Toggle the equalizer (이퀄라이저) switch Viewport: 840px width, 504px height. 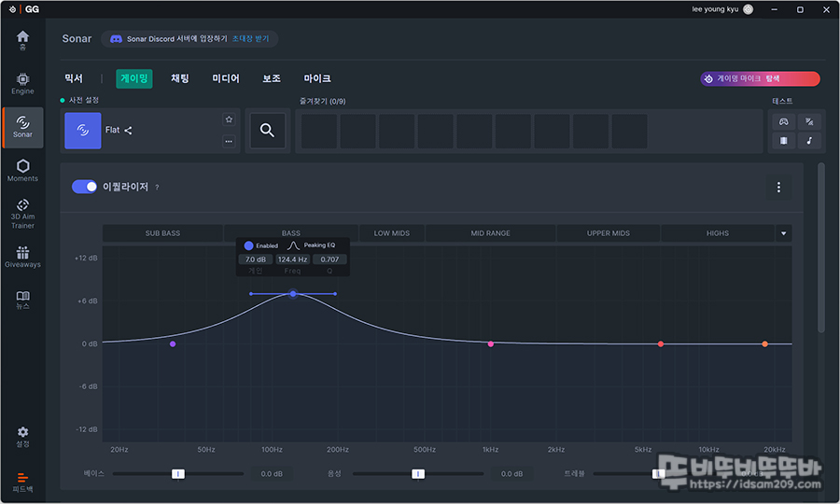85,187
